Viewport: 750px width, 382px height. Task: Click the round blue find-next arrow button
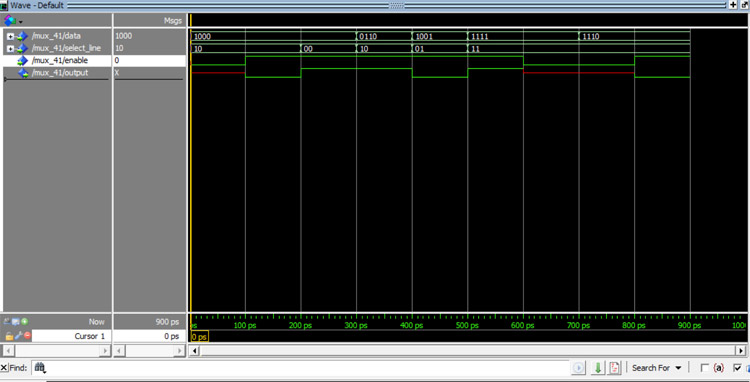point(579,368)
